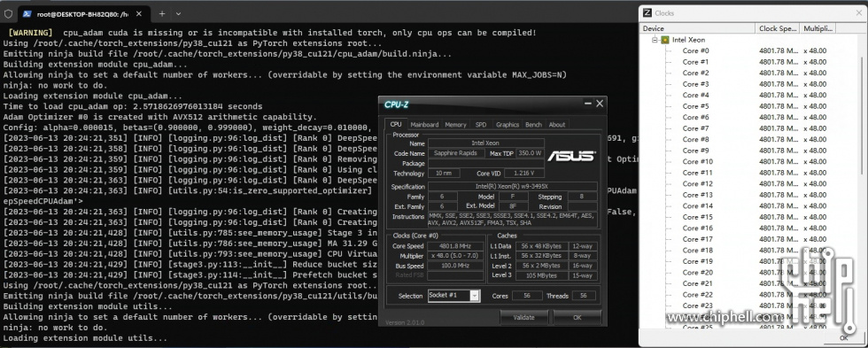Click the Max TDP value 350.0 W
The image size is (868, 348).
coord(530,153)
